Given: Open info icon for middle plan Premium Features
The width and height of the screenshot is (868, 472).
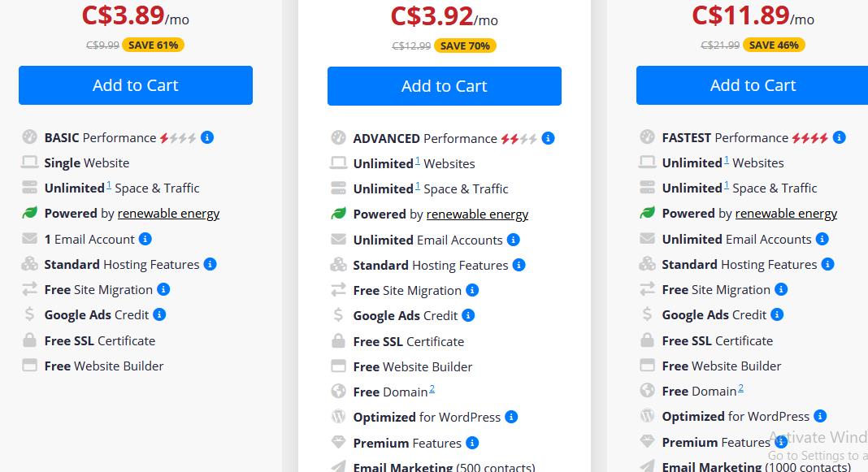Looking at the screenshot, I should [x=472, y=443].
